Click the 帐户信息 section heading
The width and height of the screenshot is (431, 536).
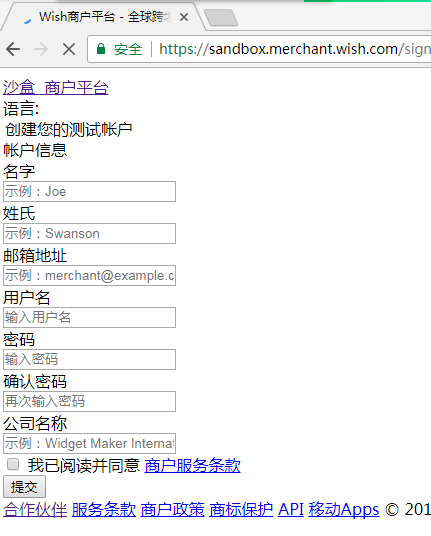point(35,150)
